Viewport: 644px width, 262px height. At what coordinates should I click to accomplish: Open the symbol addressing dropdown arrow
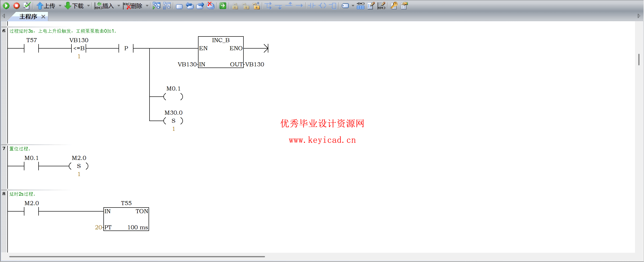point(353,5)
